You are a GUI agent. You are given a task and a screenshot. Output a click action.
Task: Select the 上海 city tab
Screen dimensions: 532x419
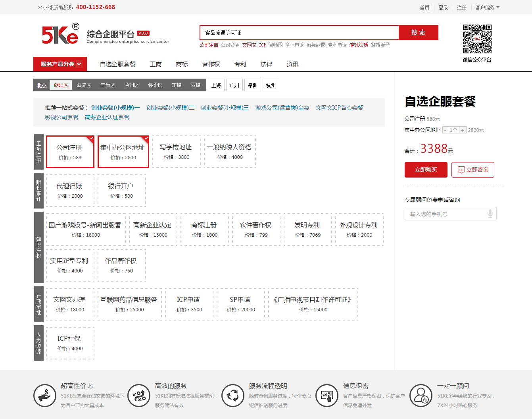(x=216, y=85)
